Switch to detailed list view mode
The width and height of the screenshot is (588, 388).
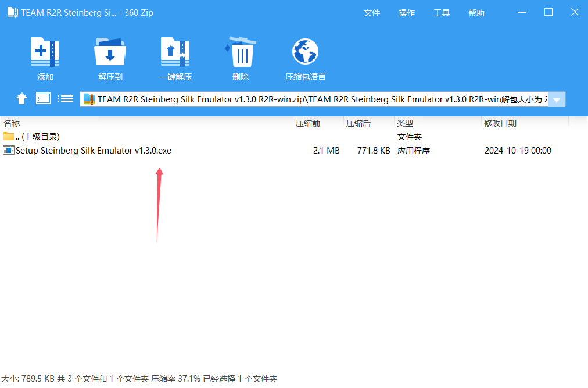click(66, 98)
